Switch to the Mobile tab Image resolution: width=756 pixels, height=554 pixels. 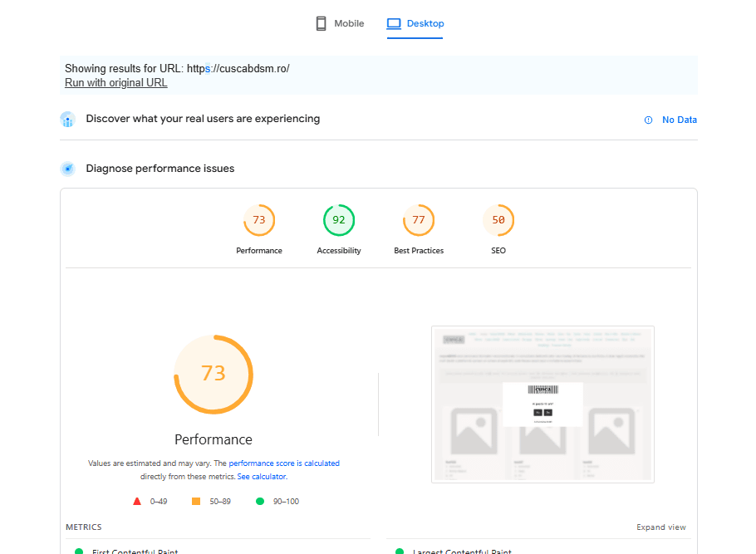[x=349, y=24]
